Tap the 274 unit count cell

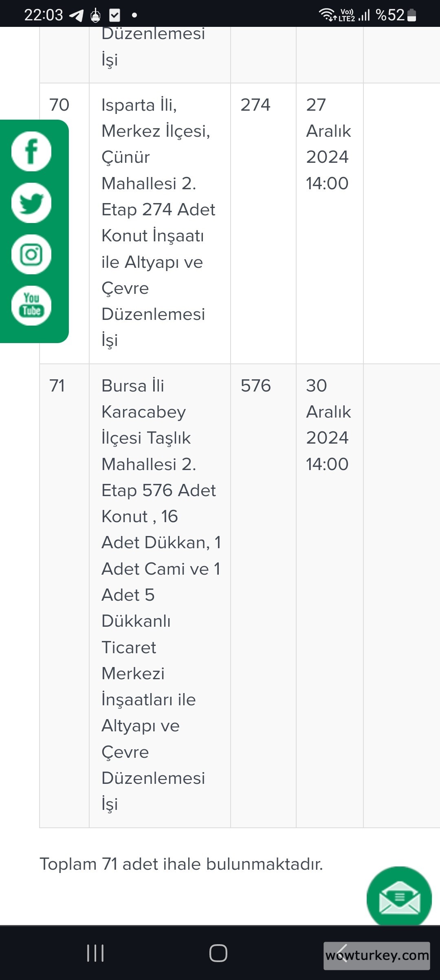pos(255,105)
